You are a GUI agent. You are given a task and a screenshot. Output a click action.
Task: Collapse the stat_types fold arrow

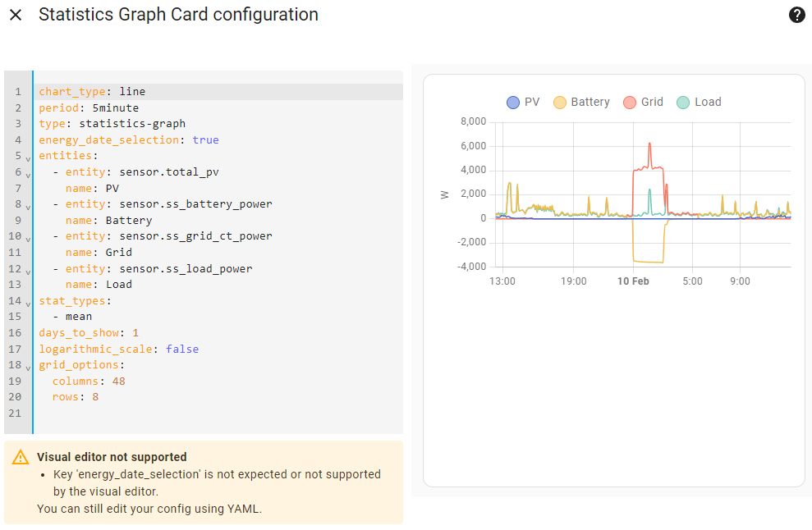coord(28,304)
